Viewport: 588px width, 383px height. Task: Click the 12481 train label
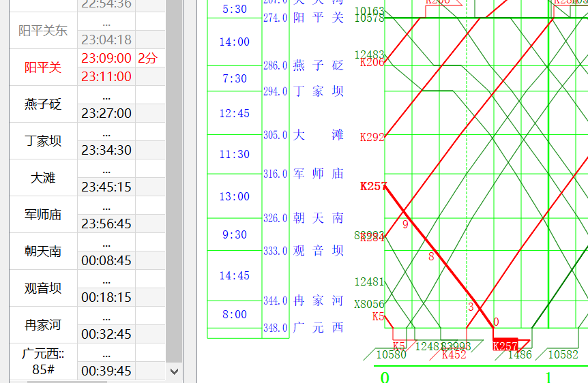[369, 281]
